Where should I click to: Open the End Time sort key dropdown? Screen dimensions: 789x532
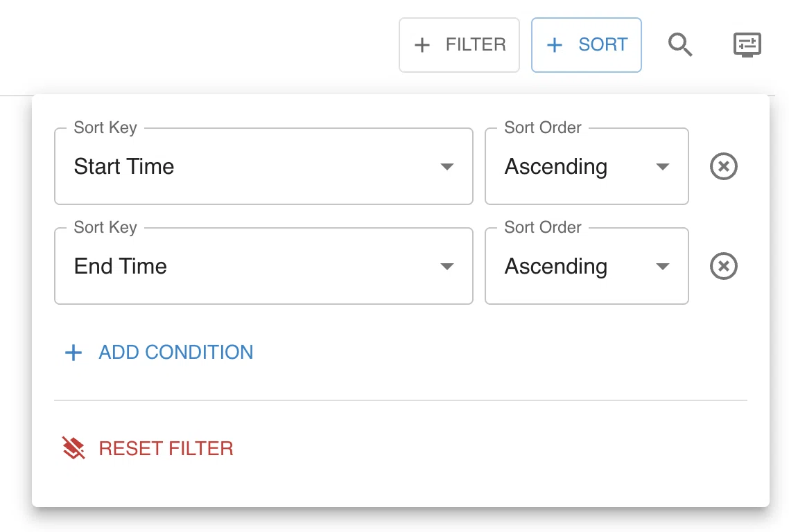pyautogui.click(x=263, y=266)
